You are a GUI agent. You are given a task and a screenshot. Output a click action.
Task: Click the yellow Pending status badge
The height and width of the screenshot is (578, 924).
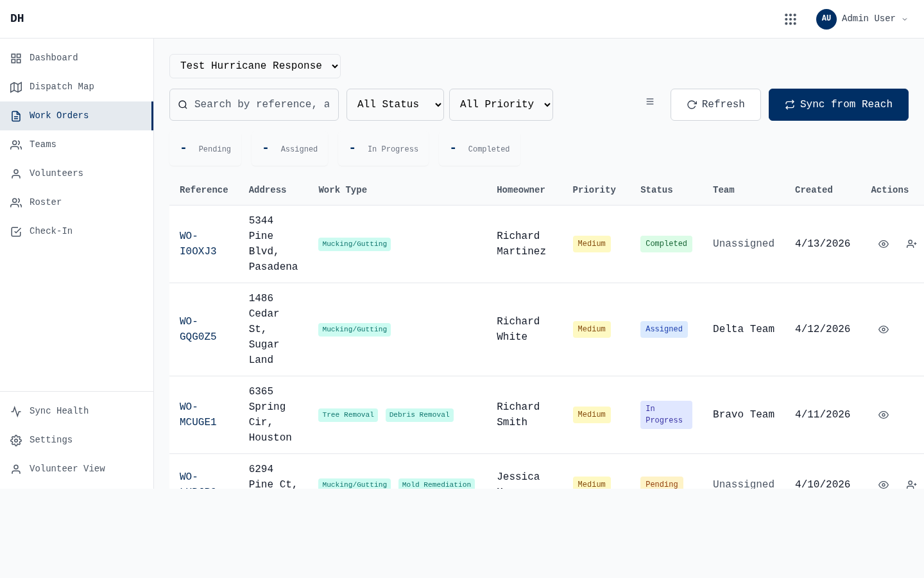662,485
